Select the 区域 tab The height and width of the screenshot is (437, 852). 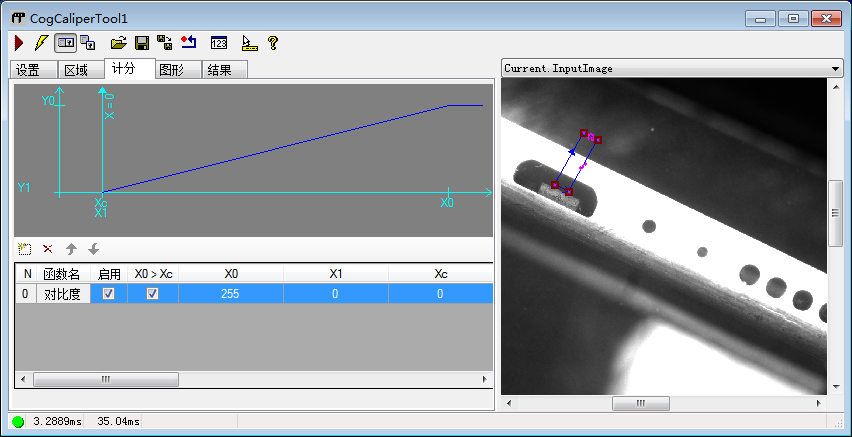tap(76, 70)
